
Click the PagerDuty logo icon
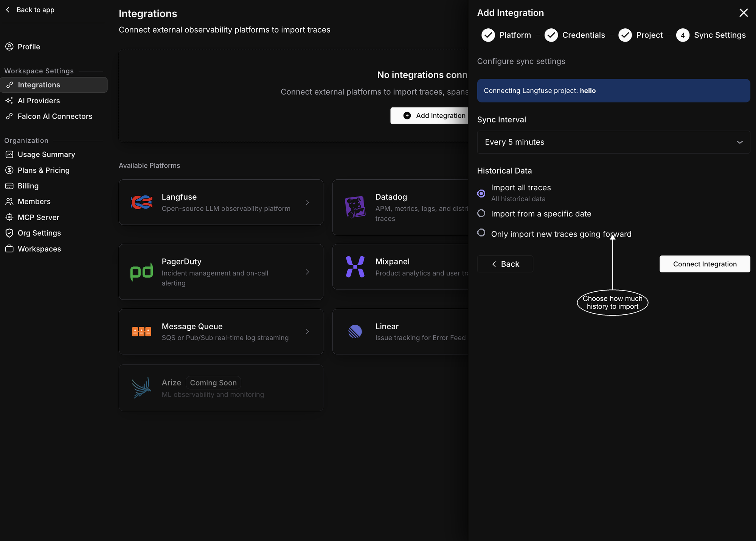click(x=141, y=272)
